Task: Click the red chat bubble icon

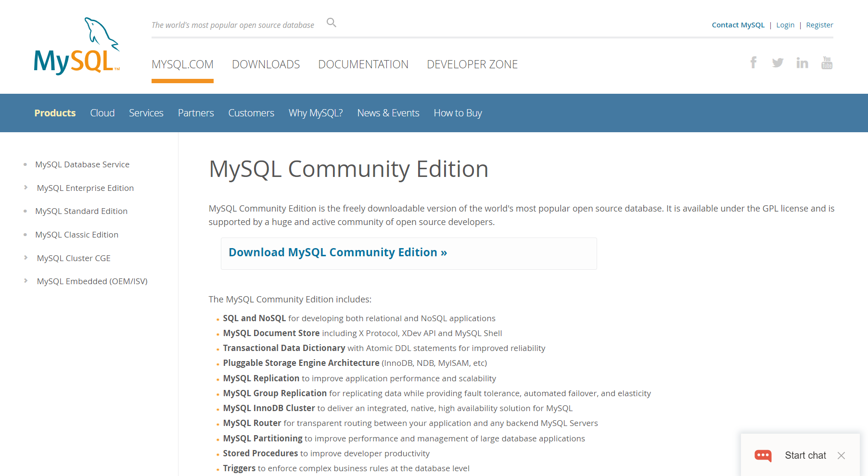Action: (x=763, y=455)
